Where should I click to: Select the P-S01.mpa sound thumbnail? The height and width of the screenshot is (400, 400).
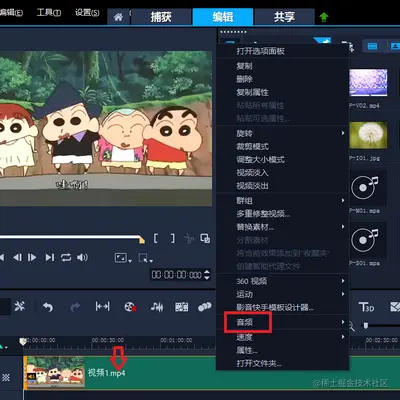tap(368, 240)
